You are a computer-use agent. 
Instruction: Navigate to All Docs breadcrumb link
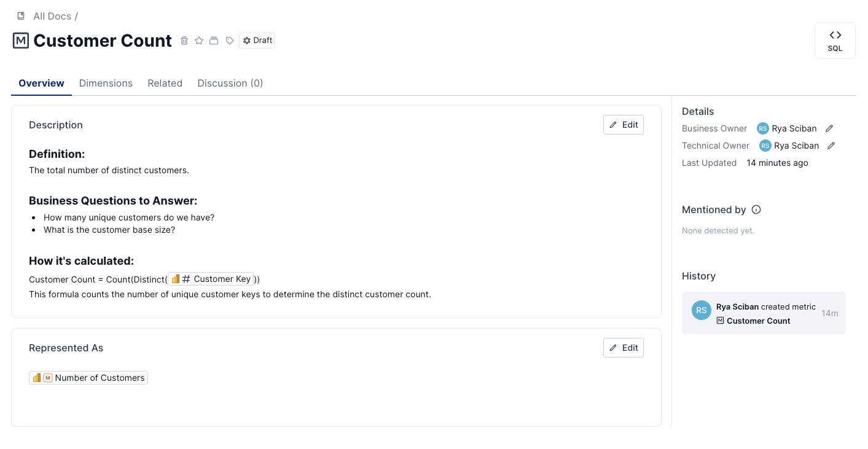[x=52, y=16]
